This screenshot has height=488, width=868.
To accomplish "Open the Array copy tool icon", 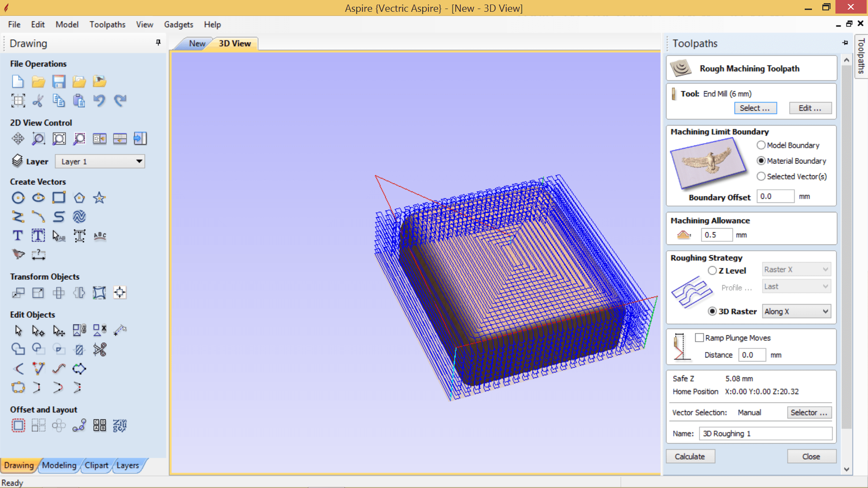I will 38,426.
